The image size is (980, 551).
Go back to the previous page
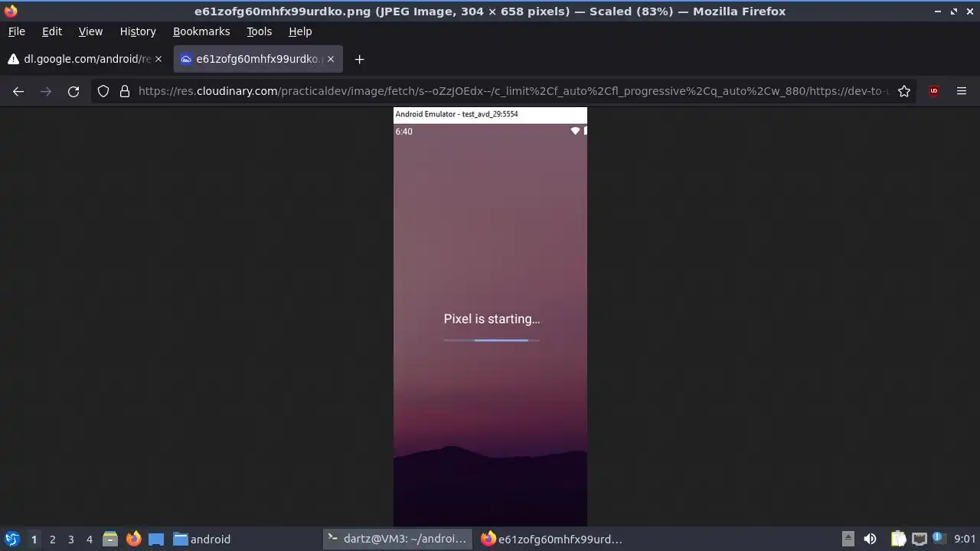18,91
